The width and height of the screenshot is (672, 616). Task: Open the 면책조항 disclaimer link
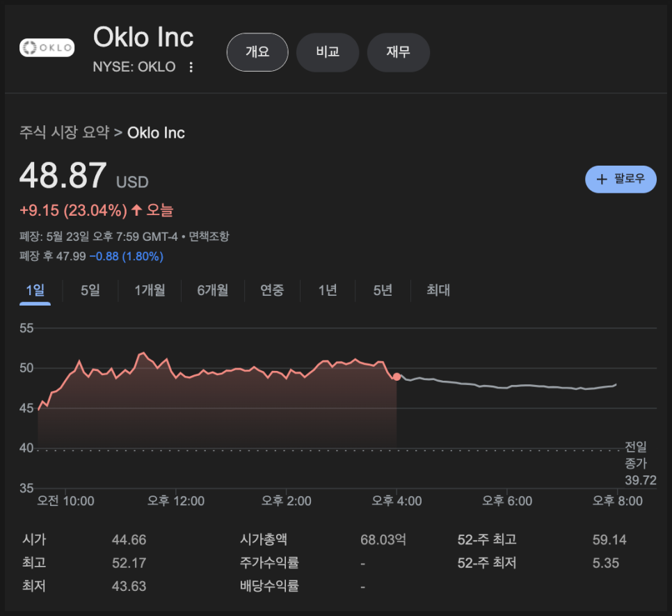209,236
